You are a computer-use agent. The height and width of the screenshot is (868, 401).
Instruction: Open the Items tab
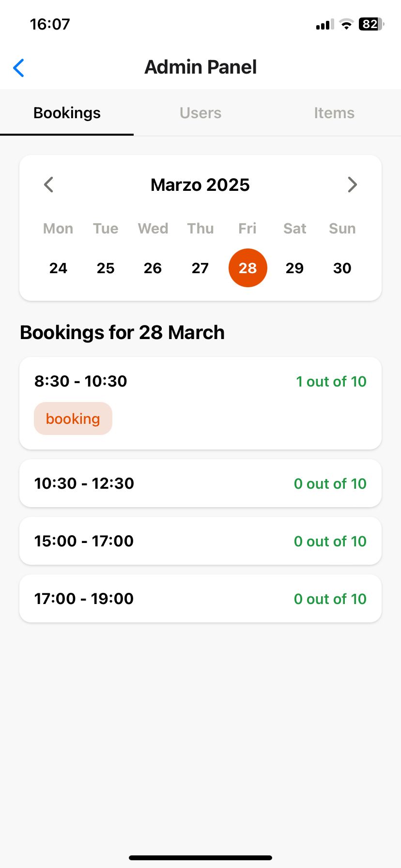pyautogui.click(x=334, y=113)
